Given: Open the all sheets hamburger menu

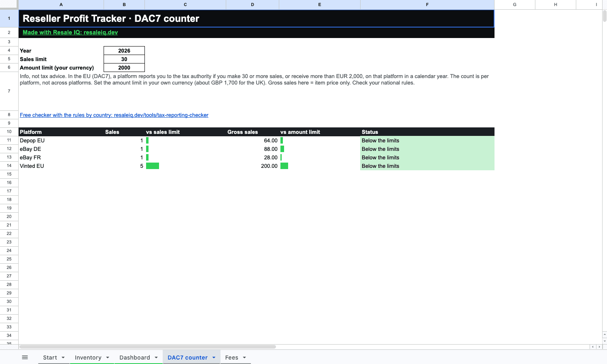Looking at the screenshot, I should tap(25, 358).
